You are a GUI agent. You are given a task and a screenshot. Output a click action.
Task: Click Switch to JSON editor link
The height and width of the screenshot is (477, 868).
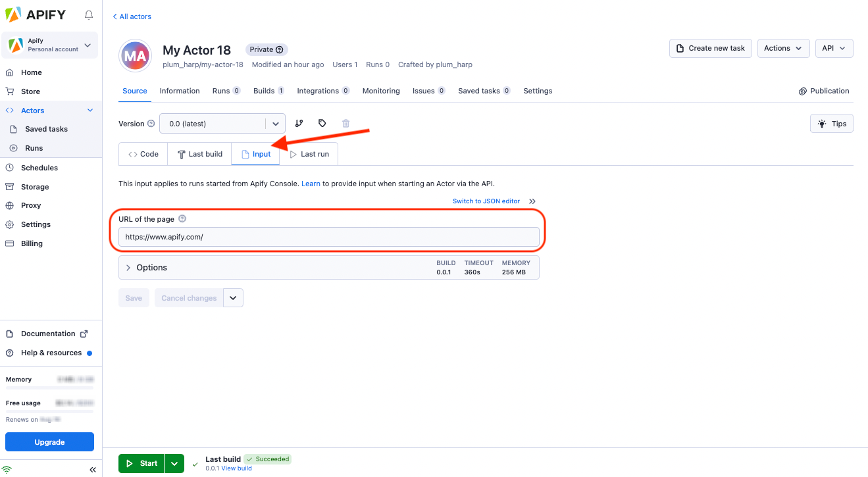pos(486,201)
